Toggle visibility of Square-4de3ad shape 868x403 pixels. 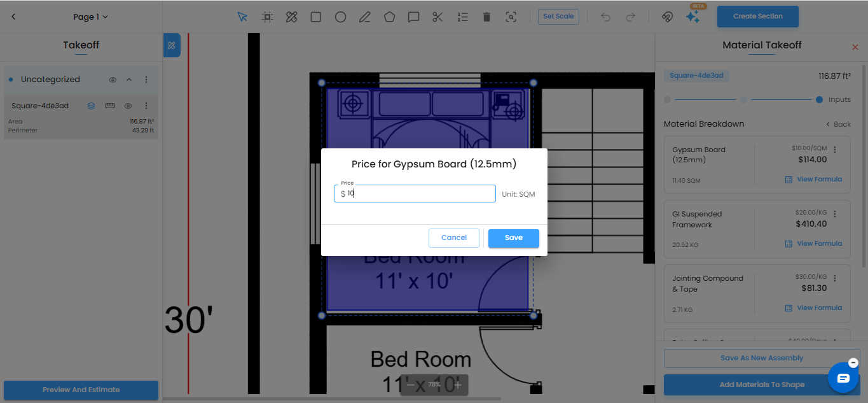click(128, 106)
